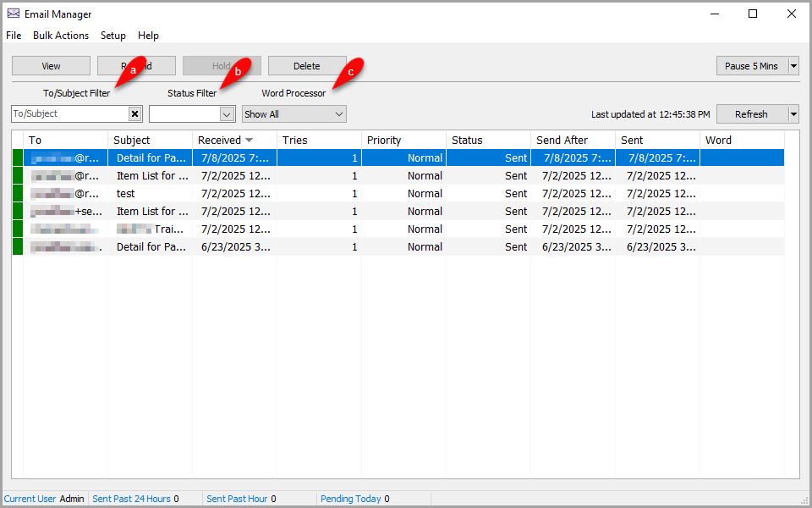Click the Refresh button

pos(751,114)
